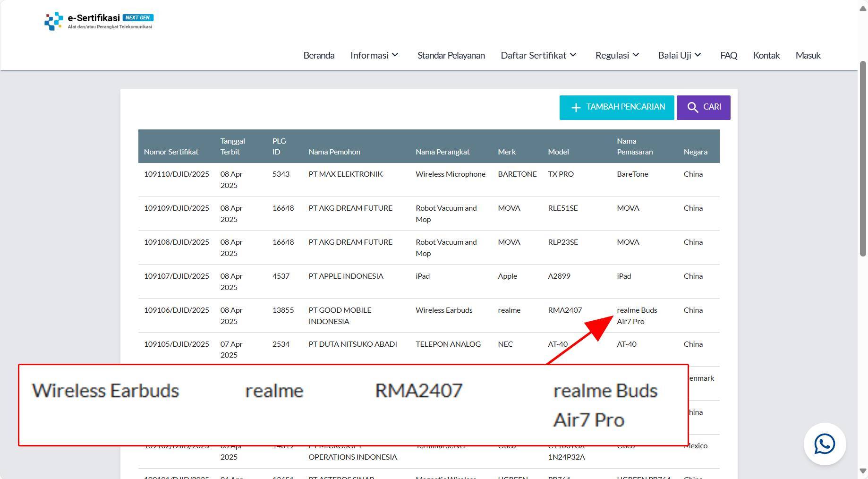Click PLG ID 2534 cell
868x479 pixels.
281,344
